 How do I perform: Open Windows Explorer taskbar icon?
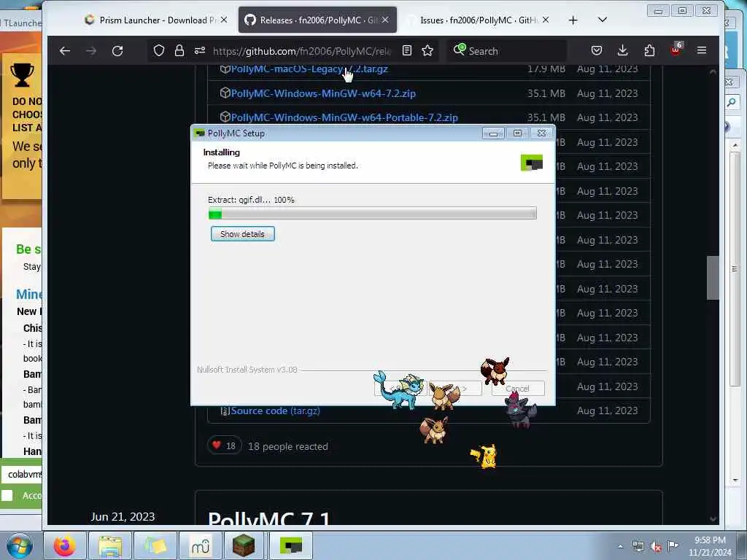(110, 545)
